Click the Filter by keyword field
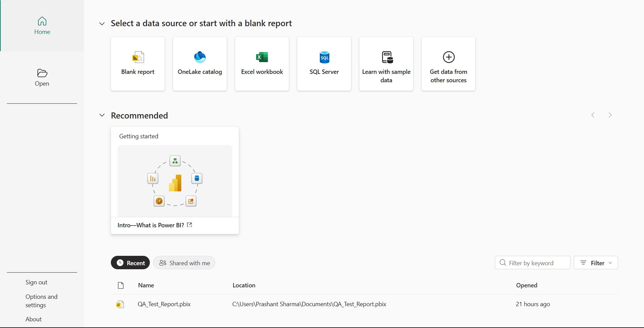 tap(532, 263)
